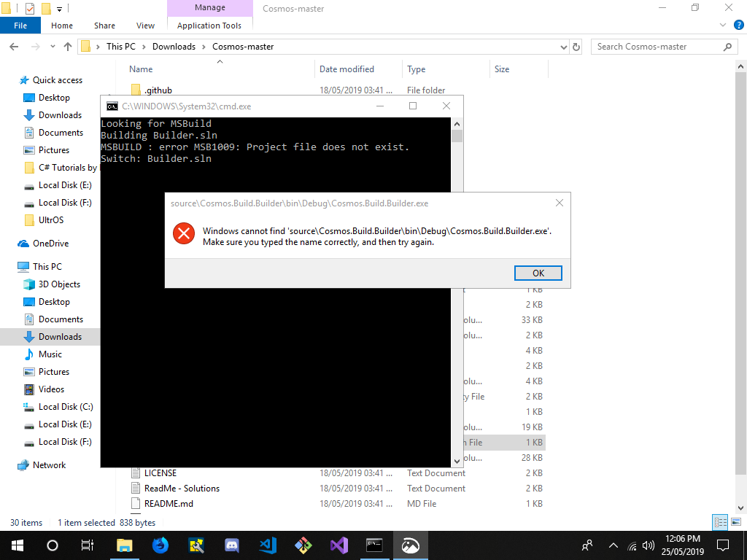Image resolution: width=747 pixels, height=560 pixels.
Task: Switch to the View ribbon tab
Action: [145, 25]
